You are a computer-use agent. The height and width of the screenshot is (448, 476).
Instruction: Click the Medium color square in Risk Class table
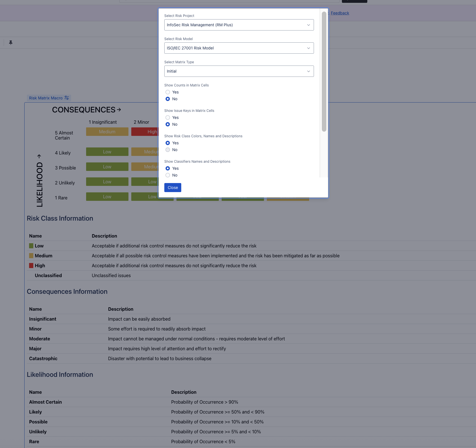point(31,256)
